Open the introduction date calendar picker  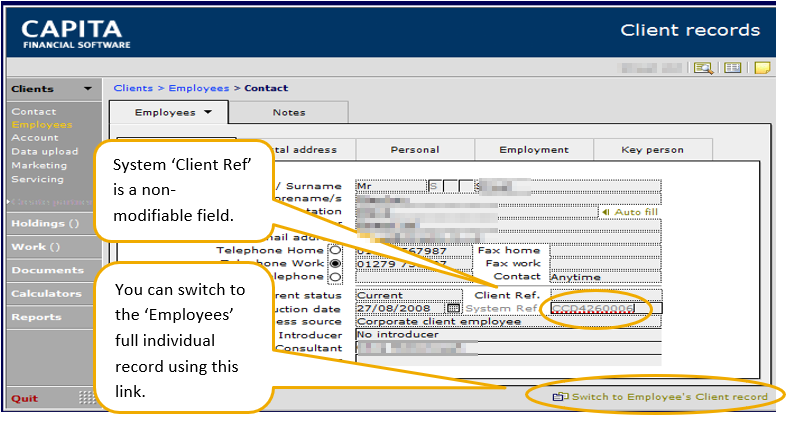pos(453,308)
